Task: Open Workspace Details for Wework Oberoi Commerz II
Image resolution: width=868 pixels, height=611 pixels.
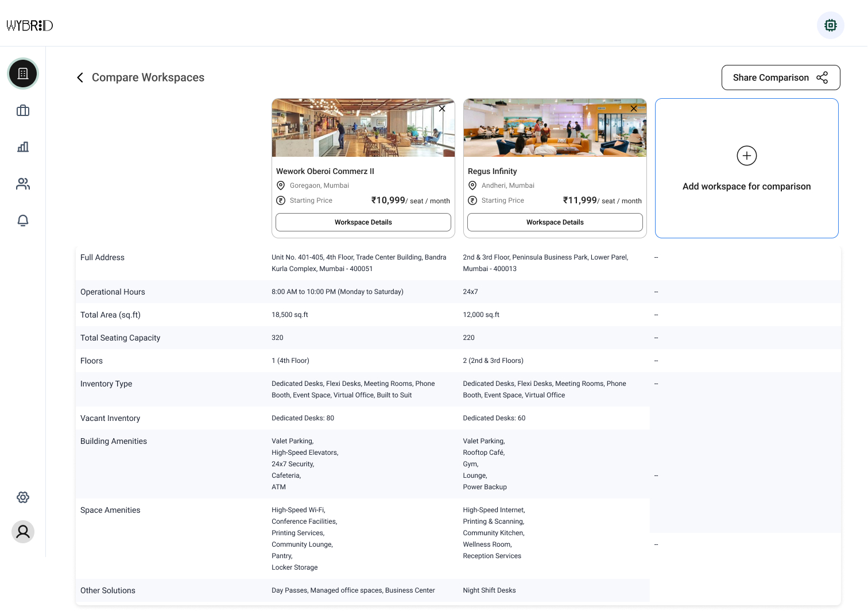Action: pos(363,222)
